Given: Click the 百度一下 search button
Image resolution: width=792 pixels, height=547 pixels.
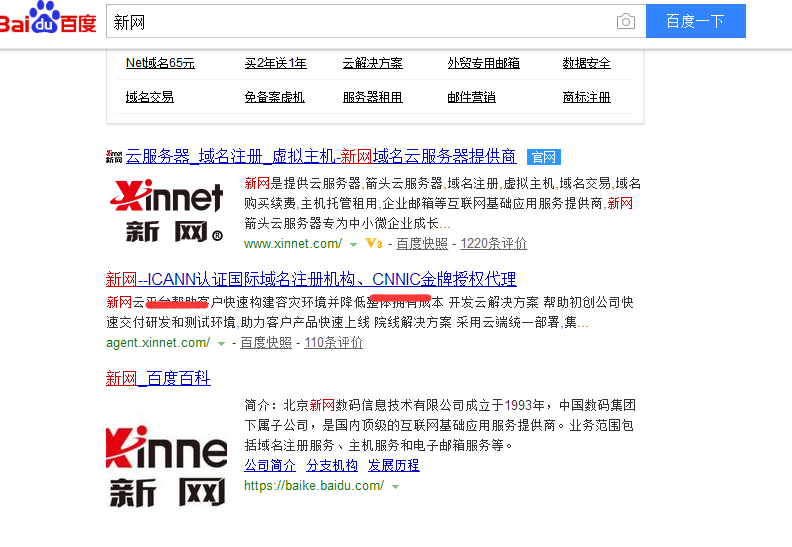Looking at the screenshot, I should pos(696,21).
